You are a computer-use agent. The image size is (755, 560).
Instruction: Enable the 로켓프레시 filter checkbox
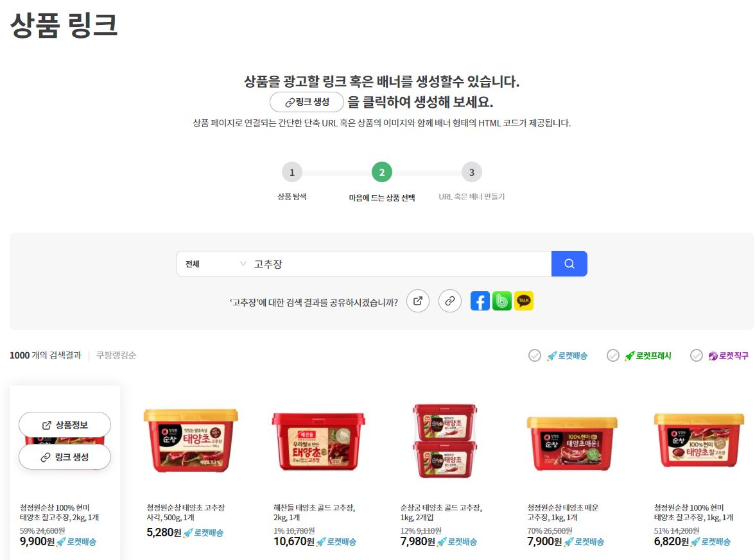pos(612,355)
